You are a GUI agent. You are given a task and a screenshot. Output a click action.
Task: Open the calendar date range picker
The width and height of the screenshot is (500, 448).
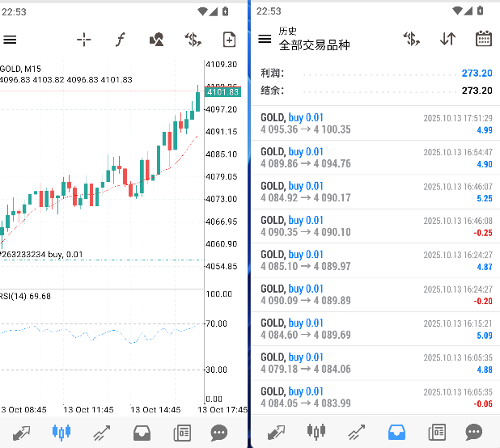pos(484,39)
